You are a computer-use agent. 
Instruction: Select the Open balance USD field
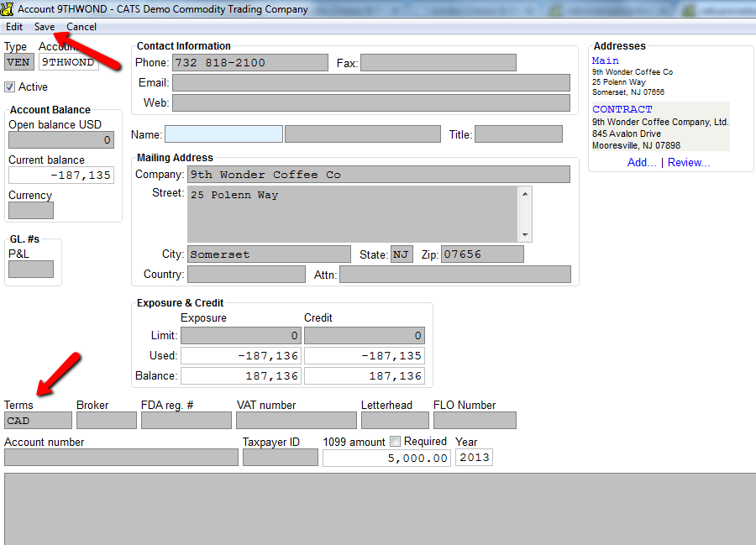click(x=61, y=140)
